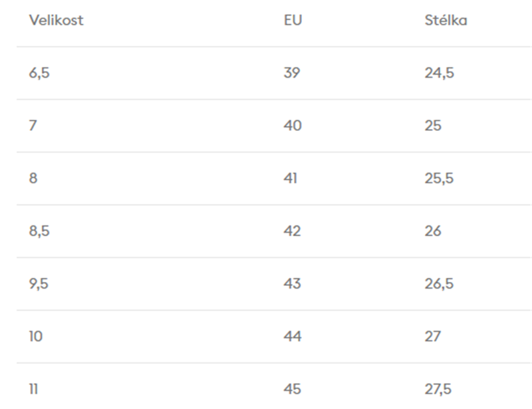The image size is (532, 409).
Task: Select the 6,5 size cell
Action: [x=39, y=73]
